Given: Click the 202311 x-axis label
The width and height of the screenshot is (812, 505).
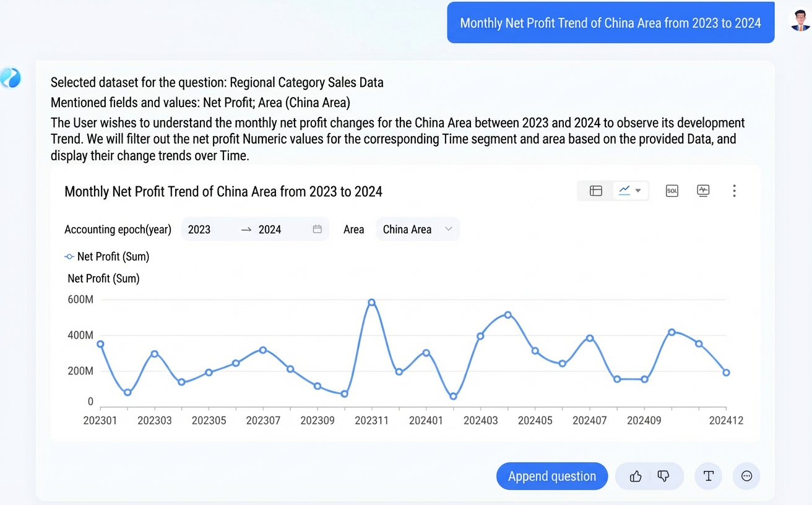Looking at the screenshot, I should [x=371, y=420].
